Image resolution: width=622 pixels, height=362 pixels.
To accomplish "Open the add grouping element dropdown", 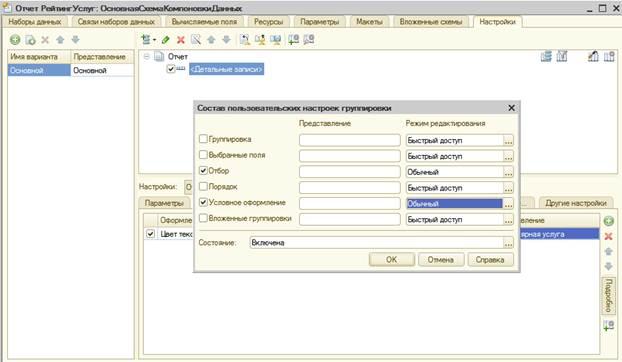I will coord(149,39).
